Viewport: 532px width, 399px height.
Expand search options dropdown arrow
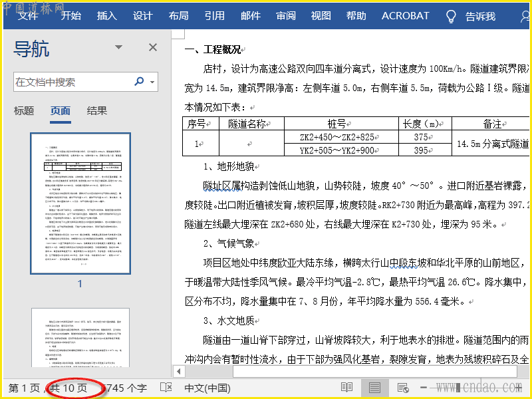point(153,82)
